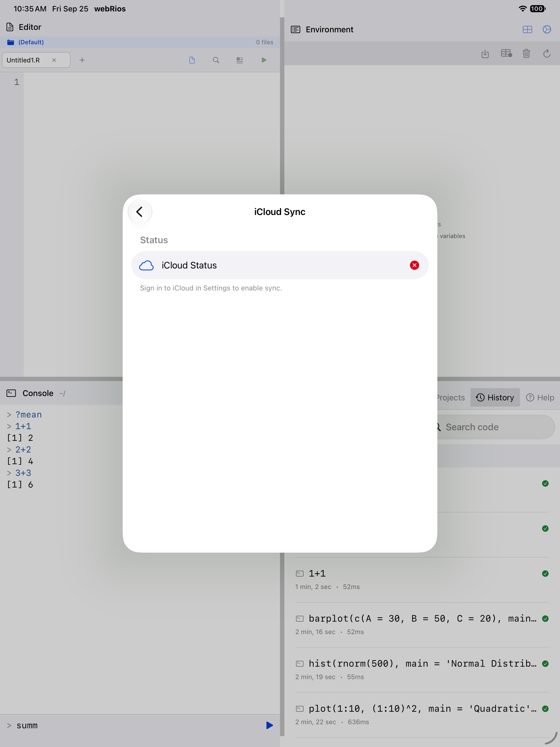The height and width of the screenshot is (747, 560).
Task: Add a new editor tab
Action: point(82,60)
